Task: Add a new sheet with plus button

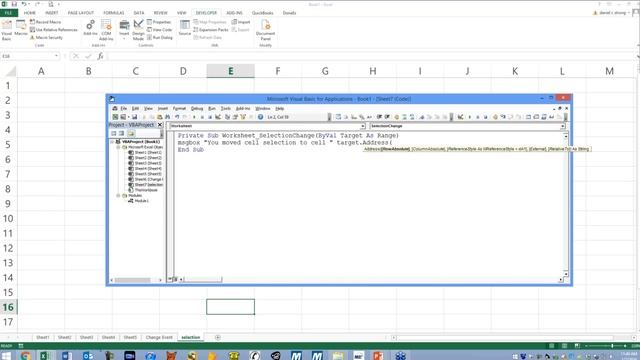Action: click(x=218, y=338)
